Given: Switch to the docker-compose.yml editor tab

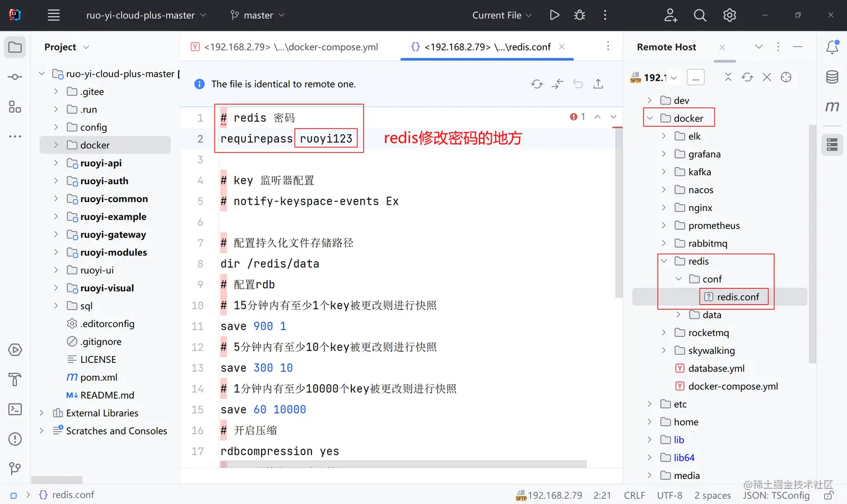Looking at the screenshot, I should [x=285, y=47].
